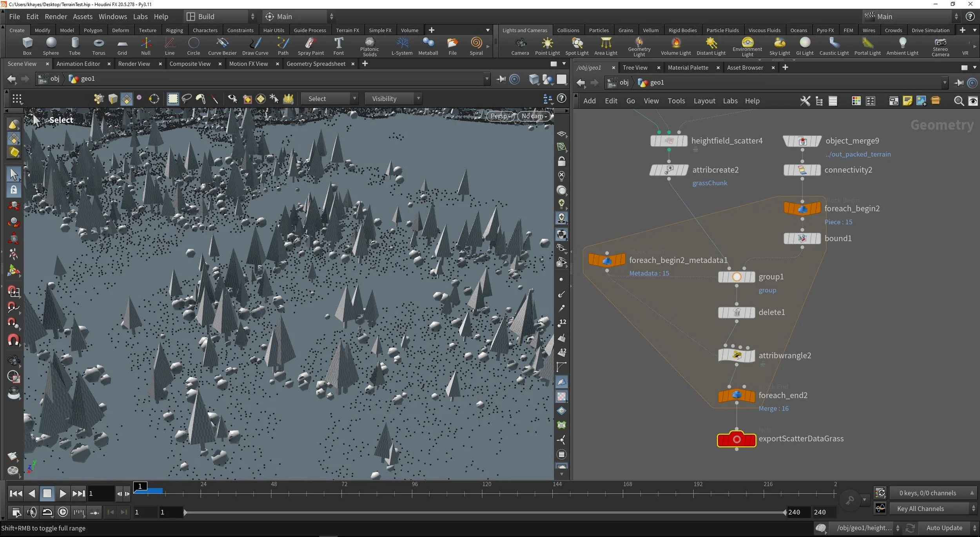Open the Render menu
The width and height of the screenshot is (980, 537).
[56, 16]
